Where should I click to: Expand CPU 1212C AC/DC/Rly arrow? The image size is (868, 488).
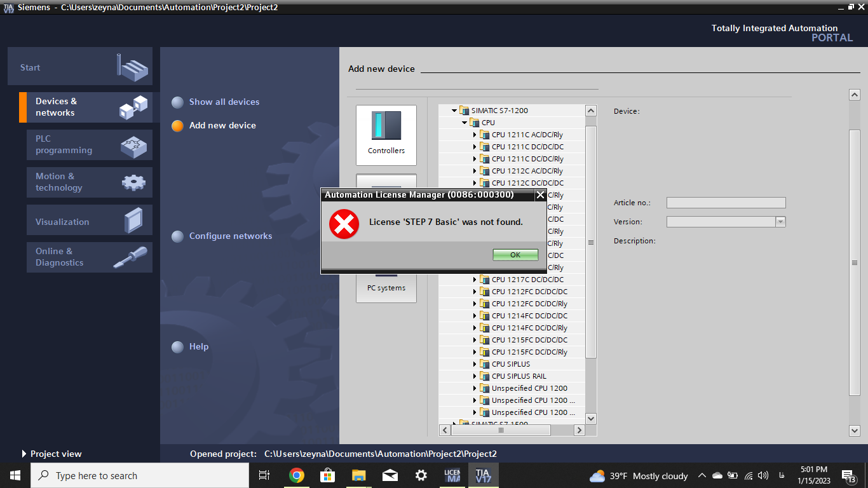tap(475, 171)
